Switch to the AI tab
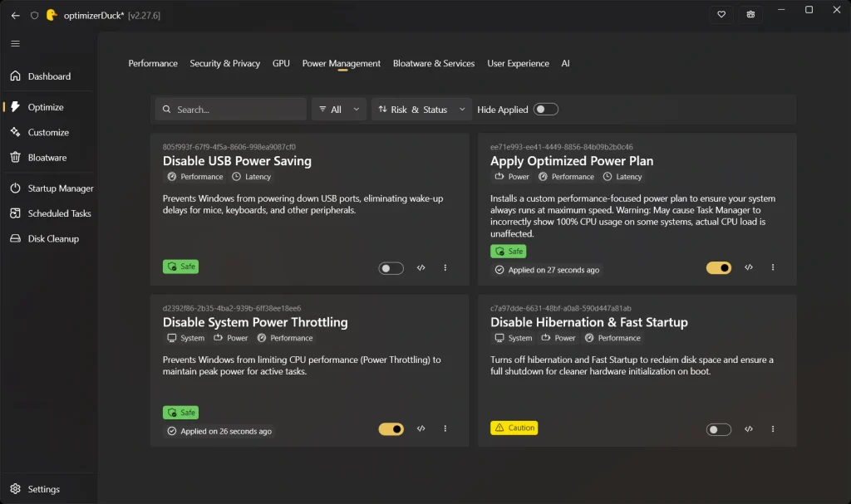Image resolution: width=851 pixels, height=504 pixels. tap(565, 63)
